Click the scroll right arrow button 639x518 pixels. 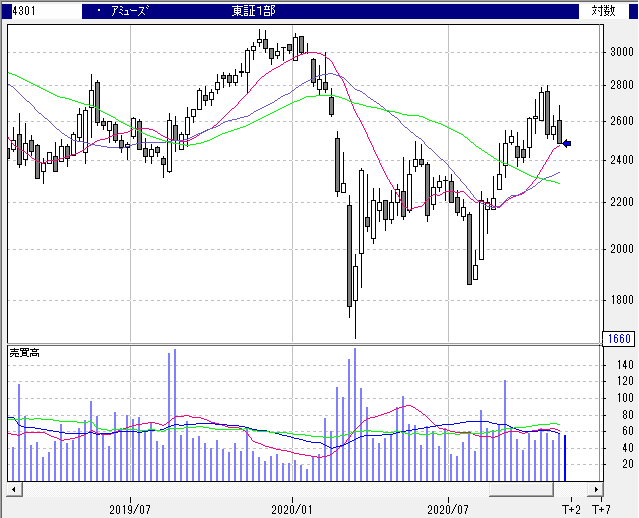click(595, 489)
